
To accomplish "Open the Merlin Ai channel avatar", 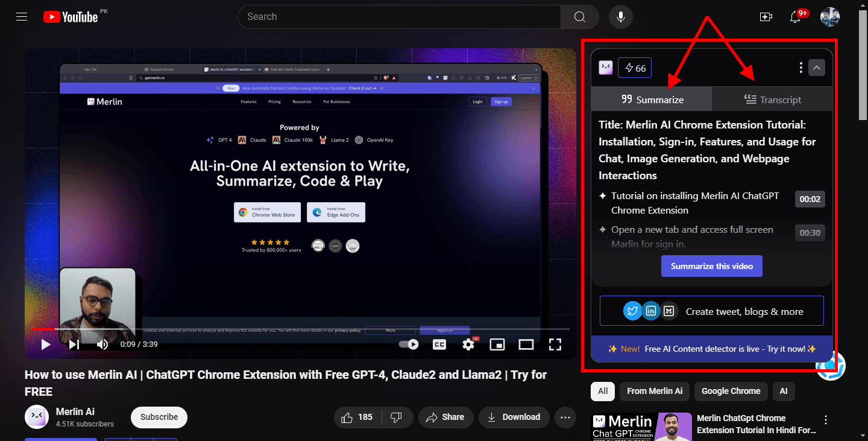I will [37, 417].
